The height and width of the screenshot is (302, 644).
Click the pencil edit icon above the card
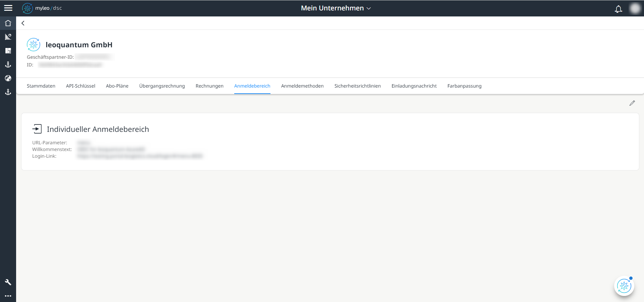632,103
